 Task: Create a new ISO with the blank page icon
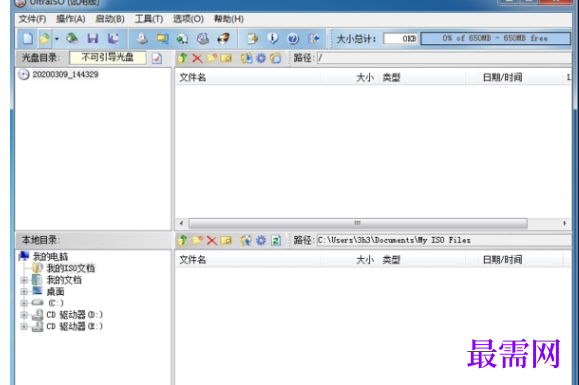click(x=28, y=38)
